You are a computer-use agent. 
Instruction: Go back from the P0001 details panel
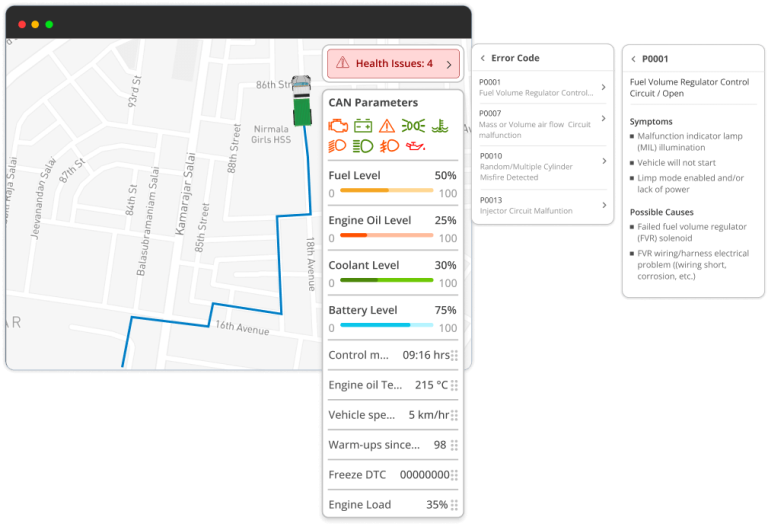coord(632,59)
